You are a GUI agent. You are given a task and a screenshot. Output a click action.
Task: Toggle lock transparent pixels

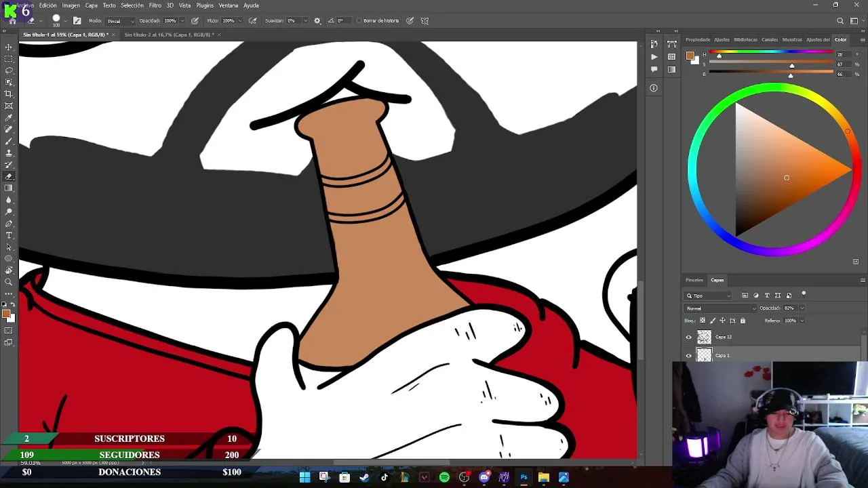703,321
